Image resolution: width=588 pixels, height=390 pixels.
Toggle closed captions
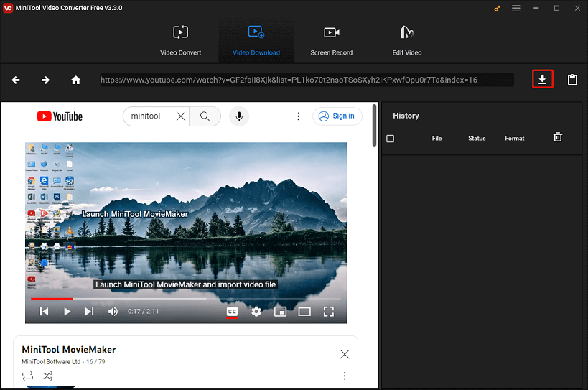(232, 312)
